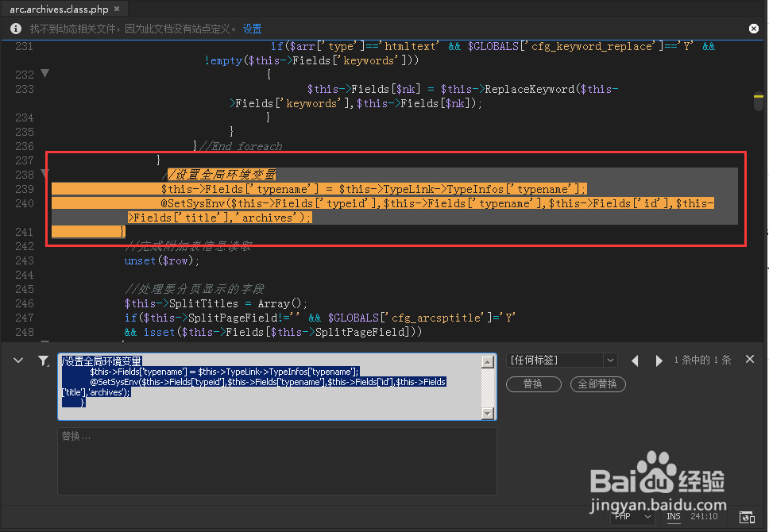The height and width of the screenshot is (532, 769).
Task: Close the arc.archives.class.php tab
Action: tap(117, 9)
